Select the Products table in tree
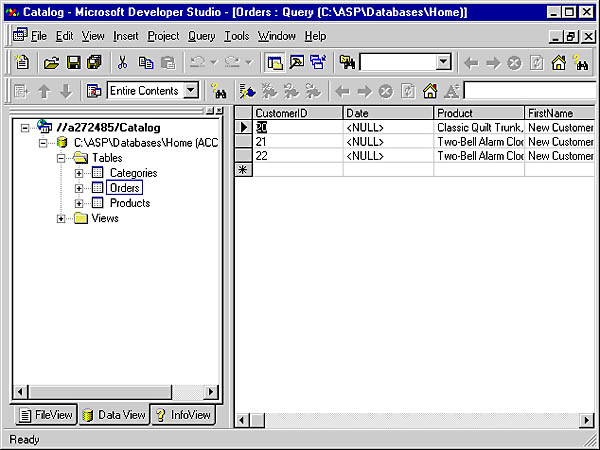 129,203
